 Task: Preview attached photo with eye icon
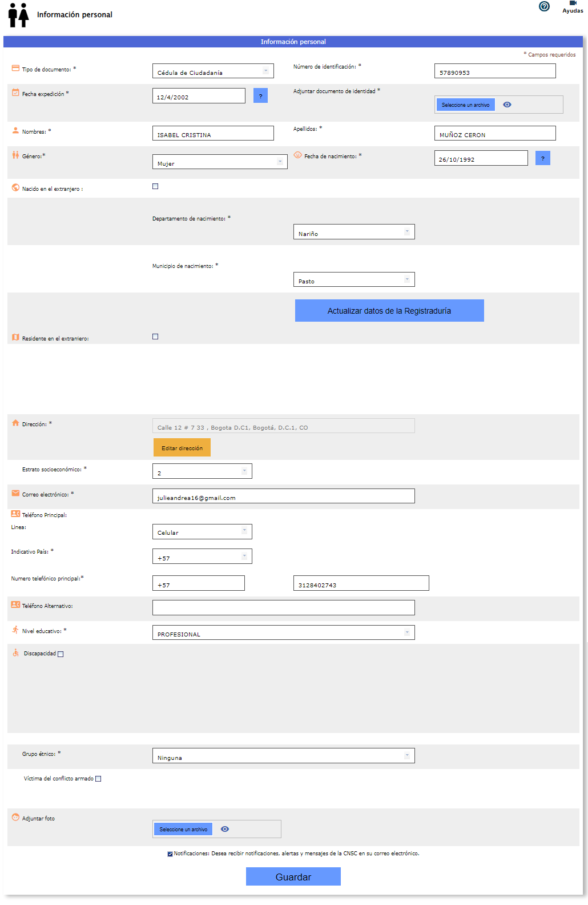pos(225,829)
